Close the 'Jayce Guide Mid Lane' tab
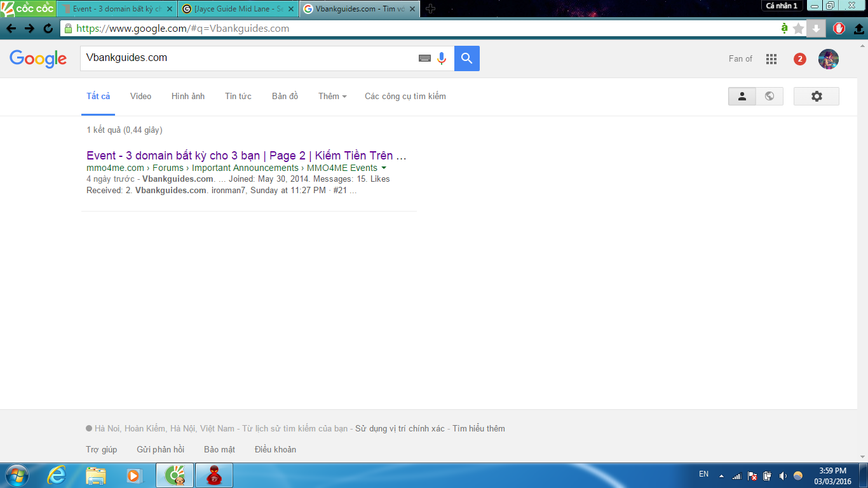Image resolution: width=868 pixels, height=488 pixels. click(x=291, y=10)
